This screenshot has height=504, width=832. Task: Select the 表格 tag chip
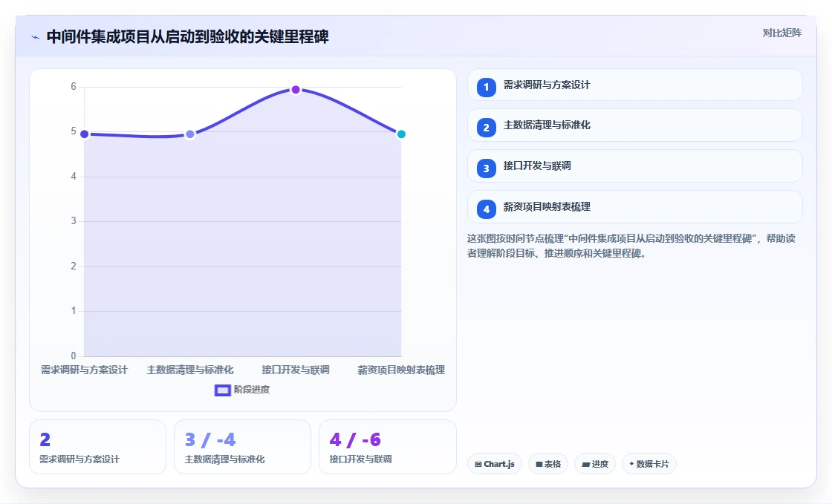[548, 464]
